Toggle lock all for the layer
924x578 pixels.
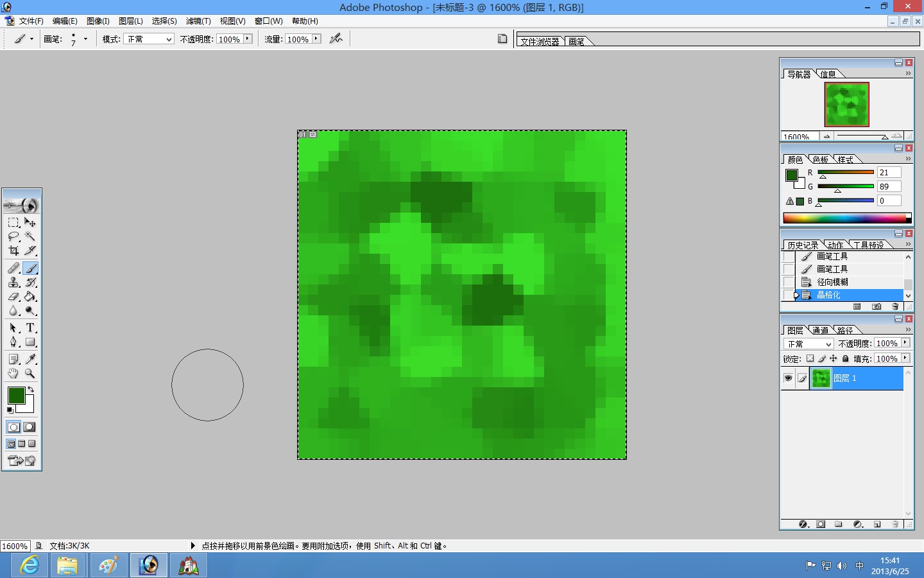845,359
